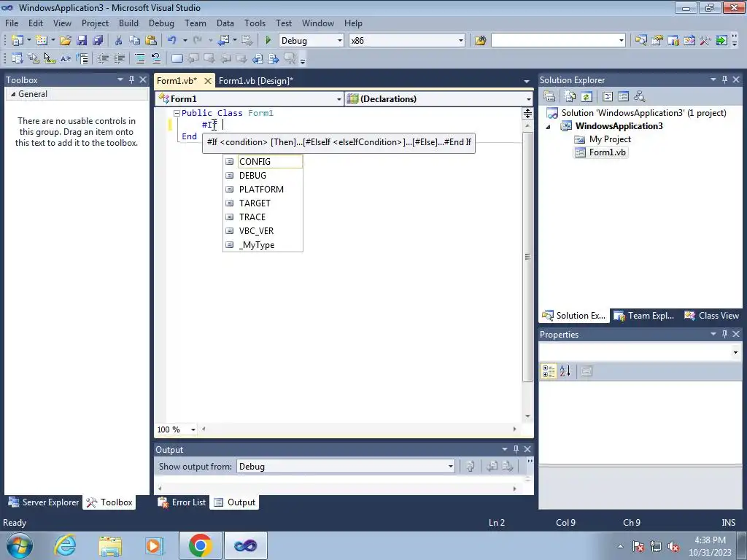This screenshot has width=747, height=560.
Task: Open the Tools menu
Action: pos(255,23)
